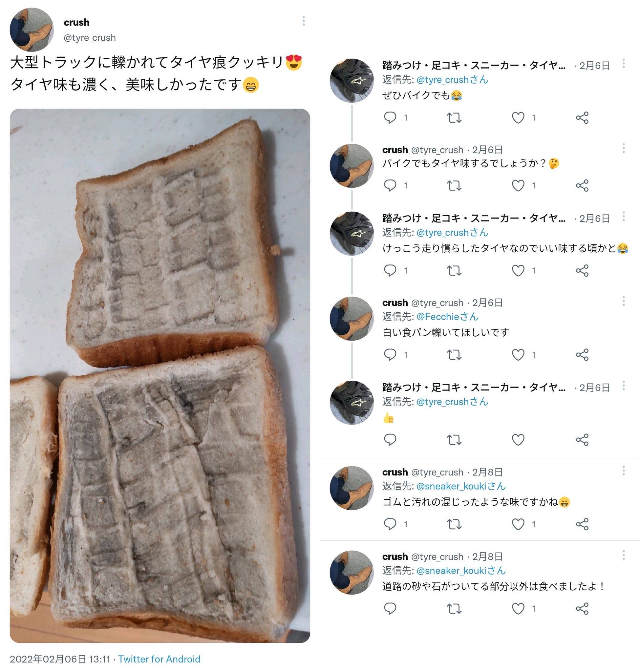Reply to the けっこう走り慣らしたタイヤ tweet

390,270
